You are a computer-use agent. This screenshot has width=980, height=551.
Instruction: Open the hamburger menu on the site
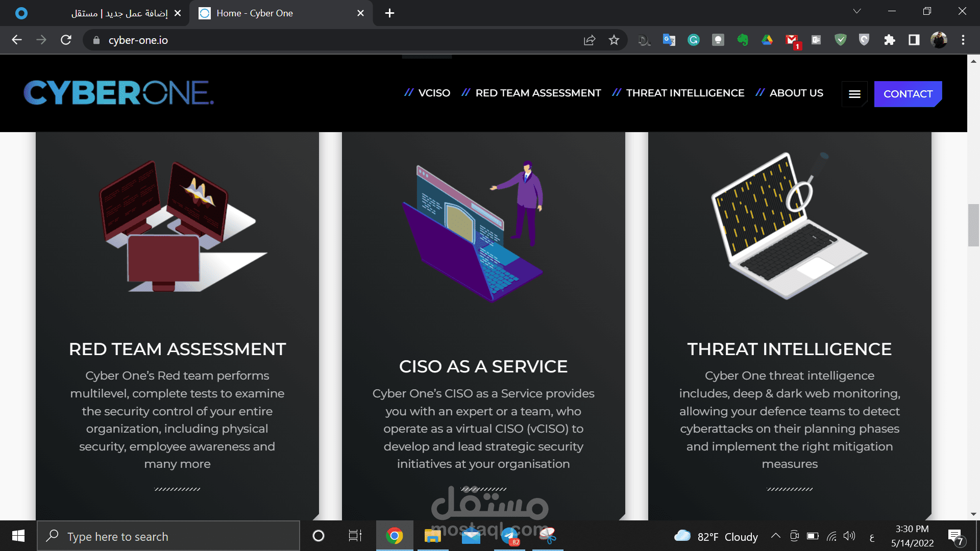click(x=854, y=94)
